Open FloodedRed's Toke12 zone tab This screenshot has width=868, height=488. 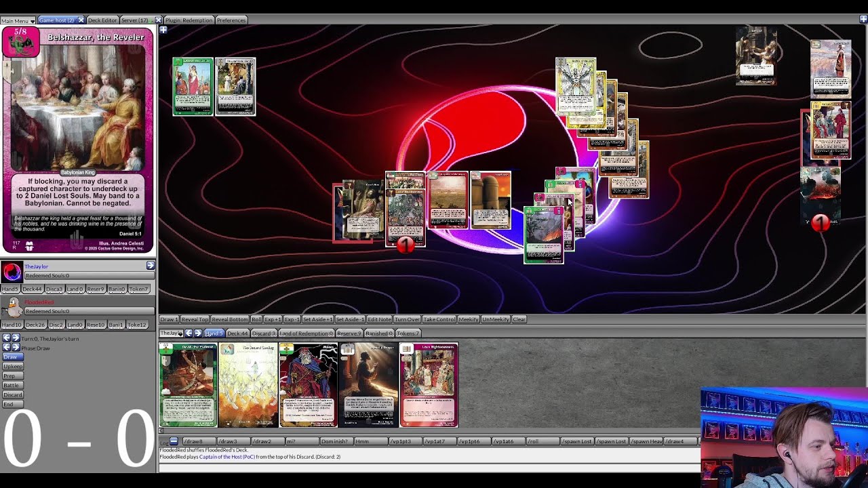[136, 325]
